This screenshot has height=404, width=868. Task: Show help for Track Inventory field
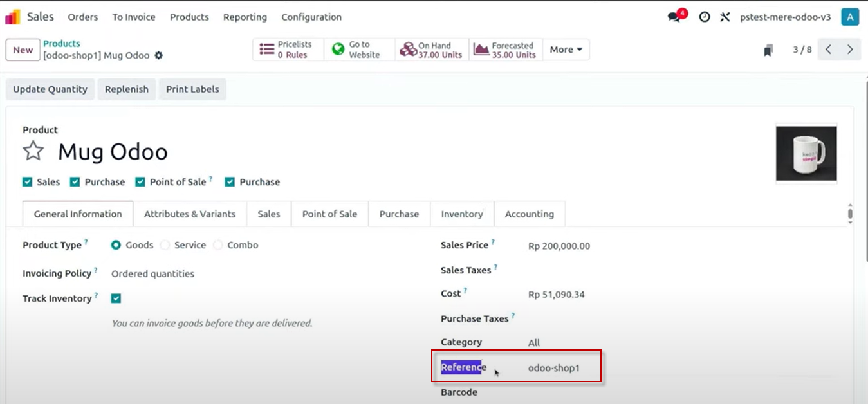97,296
